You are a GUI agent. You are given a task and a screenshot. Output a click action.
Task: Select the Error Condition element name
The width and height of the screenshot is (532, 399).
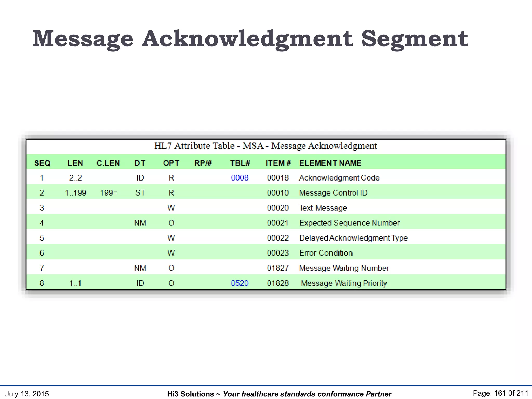326,253
